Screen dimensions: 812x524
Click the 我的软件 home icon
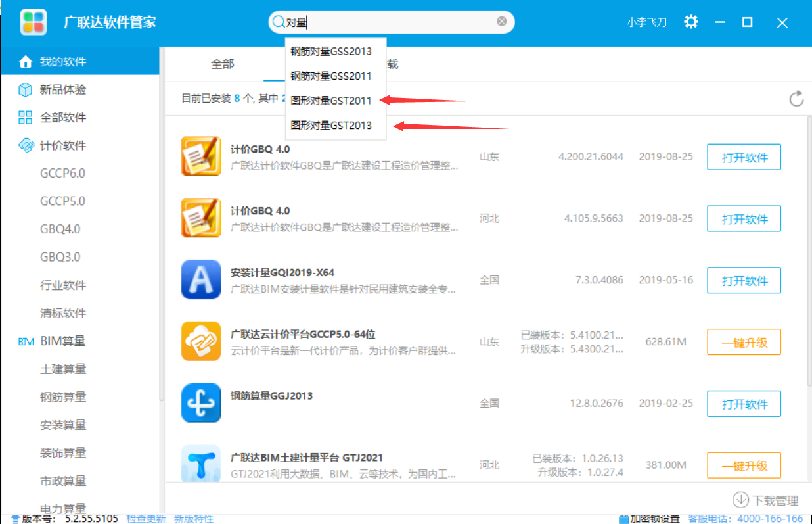pyautogui.click(x=26, y=62)
